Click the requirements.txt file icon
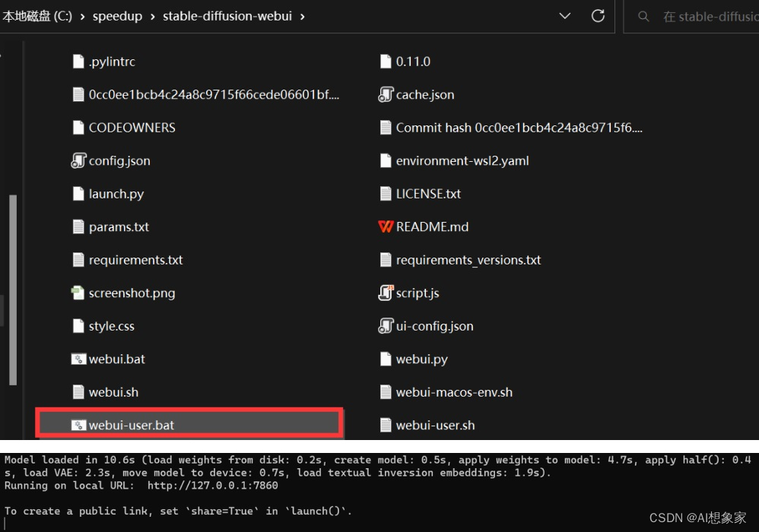Screen dimensions: 759x532 [x=78, y=260]
